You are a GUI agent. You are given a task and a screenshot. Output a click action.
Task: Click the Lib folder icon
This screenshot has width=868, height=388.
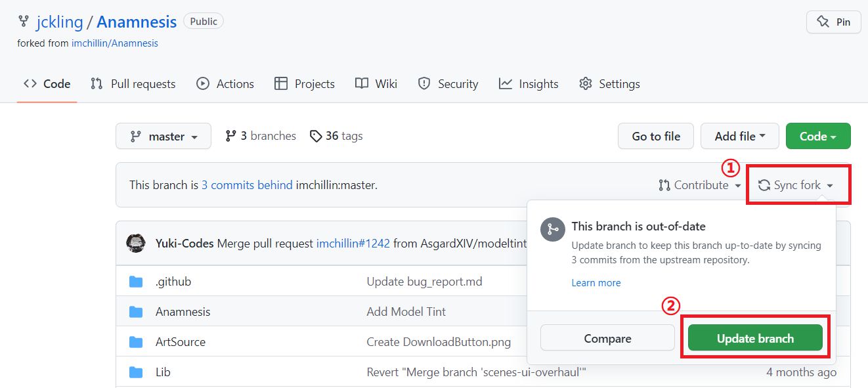coord(136,372)
